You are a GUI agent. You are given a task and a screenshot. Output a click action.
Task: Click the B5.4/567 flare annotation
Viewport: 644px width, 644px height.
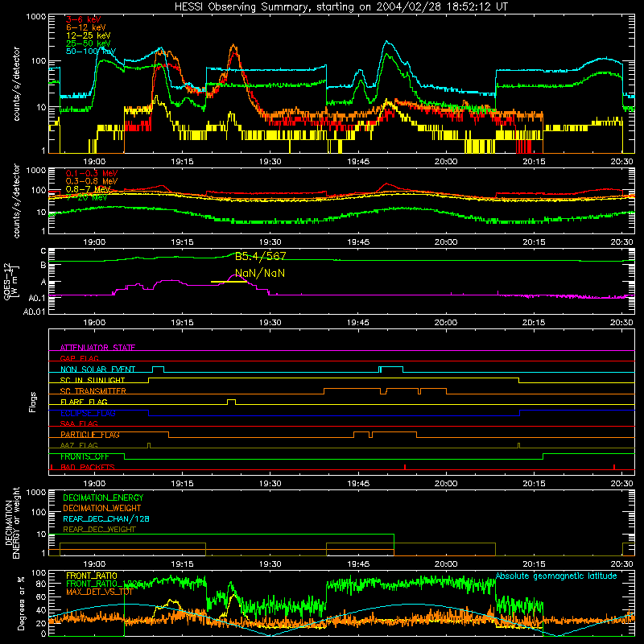tap(260, 256)
